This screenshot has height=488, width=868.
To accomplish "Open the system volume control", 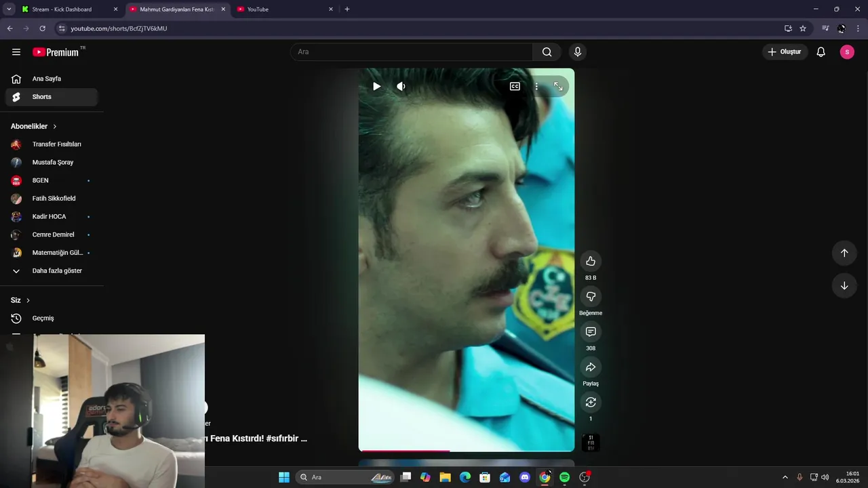I will coord(825,477).
